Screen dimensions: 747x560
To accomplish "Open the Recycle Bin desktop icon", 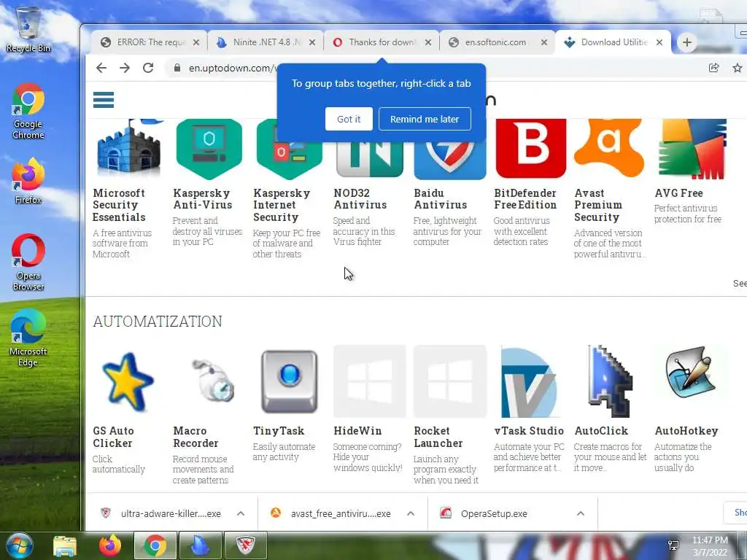I will coord(28,28).
